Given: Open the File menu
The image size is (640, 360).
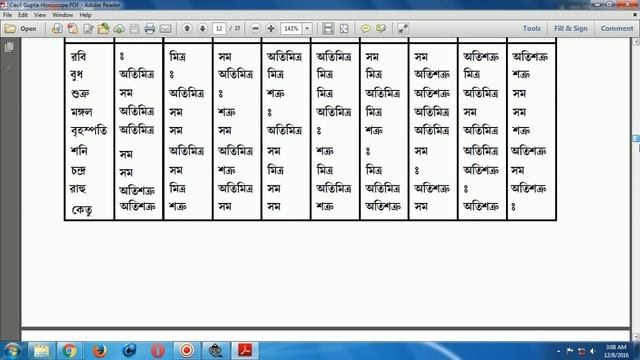Looking at the screenshot, I should (x=7, y=15).
